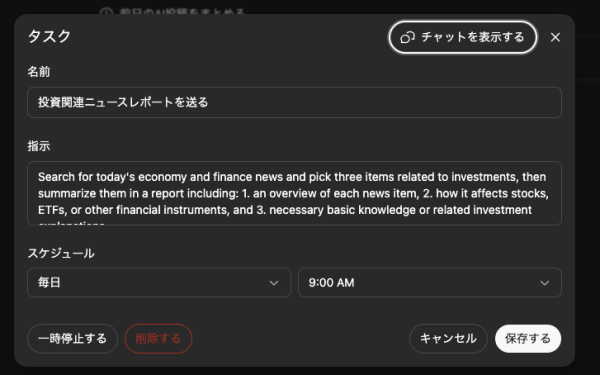Save the task with 保存する
Image resolution: width=600 pixels, height=375 pixels.
point(528,339)
